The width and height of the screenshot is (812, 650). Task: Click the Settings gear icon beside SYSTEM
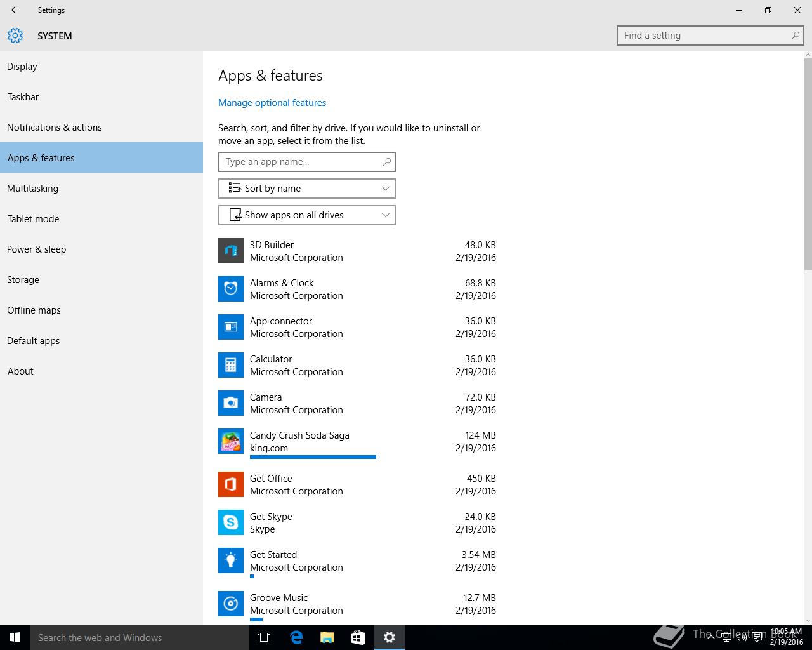[15, 36]
